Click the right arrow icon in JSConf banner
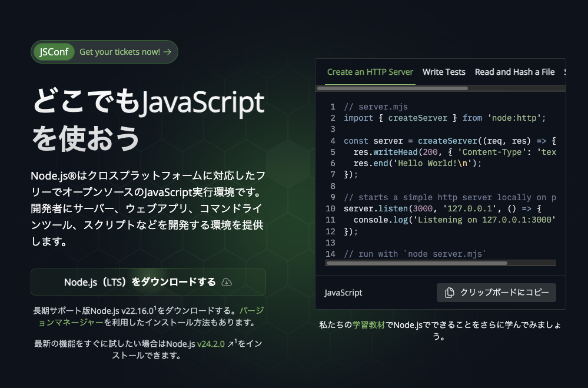 (x=168, y=52)
